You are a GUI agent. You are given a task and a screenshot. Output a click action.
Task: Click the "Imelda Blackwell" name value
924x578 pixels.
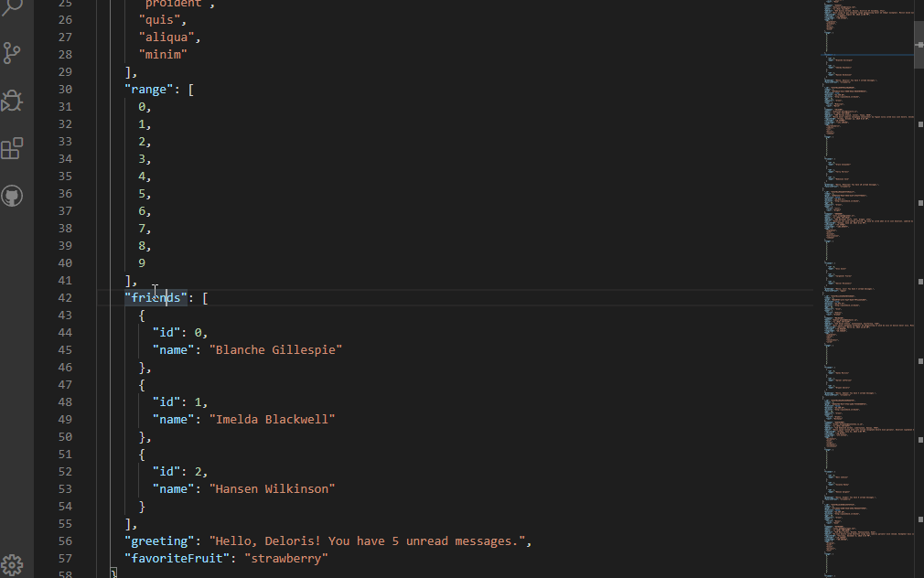pos(272,420)
